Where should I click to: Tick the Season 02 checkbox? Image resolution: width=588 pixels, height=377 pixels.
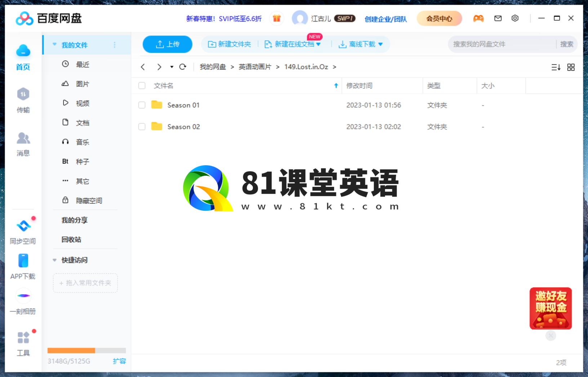tap(142, 127)
